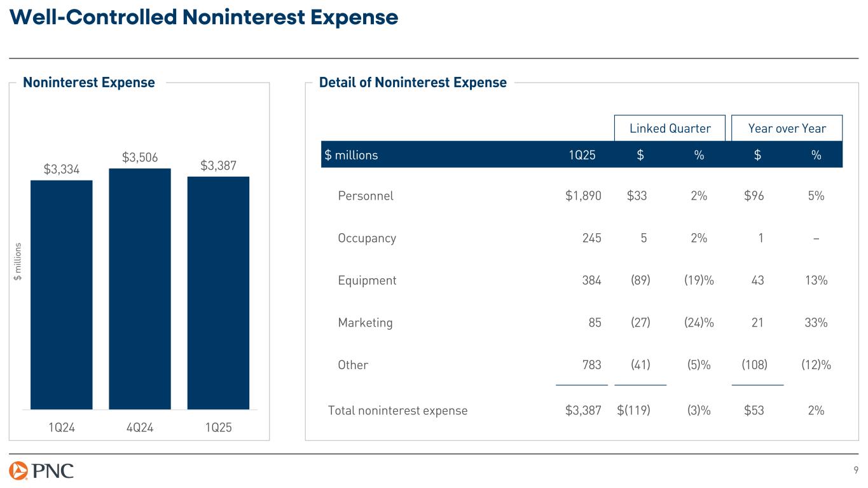Click the 1Q25 column header in table
The width and height of the screenshot is (868, 488).
(x=581, y=155)
